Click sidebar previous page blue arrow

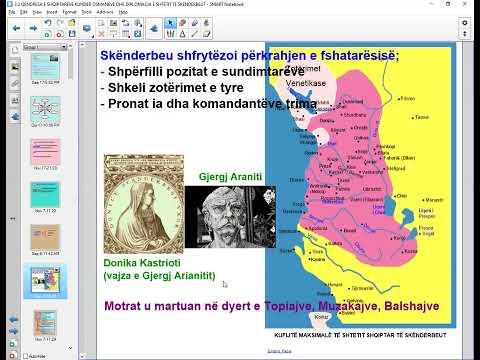pyautogui.click(x=13, y=320)
